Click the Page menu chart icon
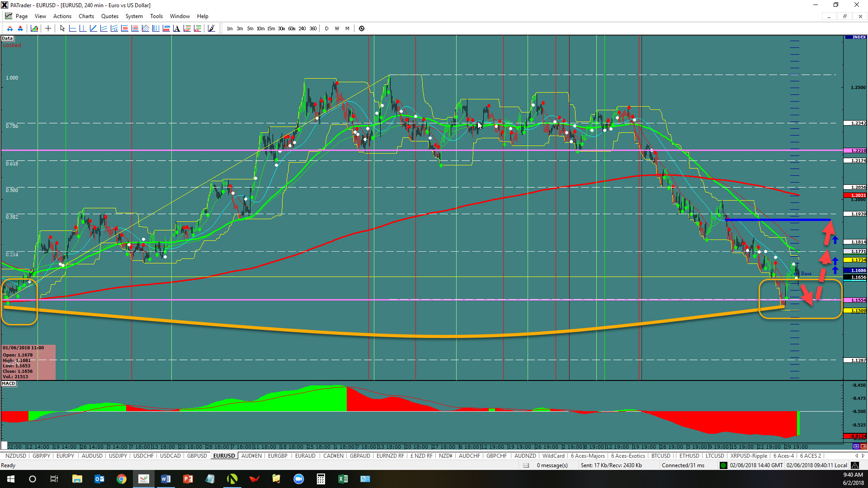Viewport: 868px width, 488px height. 9,16
